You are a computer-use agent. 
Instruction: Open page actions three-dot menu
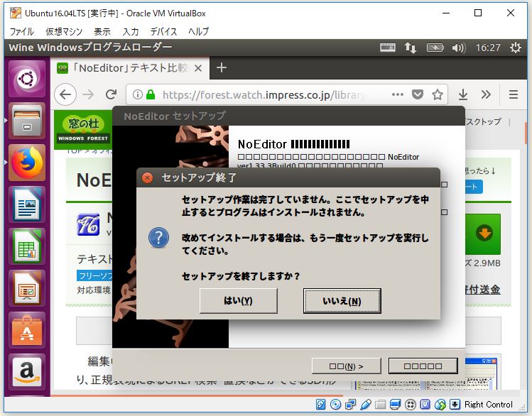(x=397, y=94)
